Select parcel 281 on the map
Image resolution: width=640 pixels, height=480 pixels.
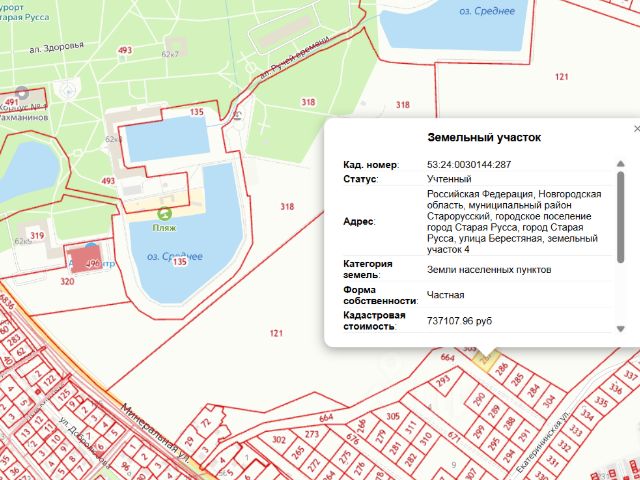(x=396, y=448)
